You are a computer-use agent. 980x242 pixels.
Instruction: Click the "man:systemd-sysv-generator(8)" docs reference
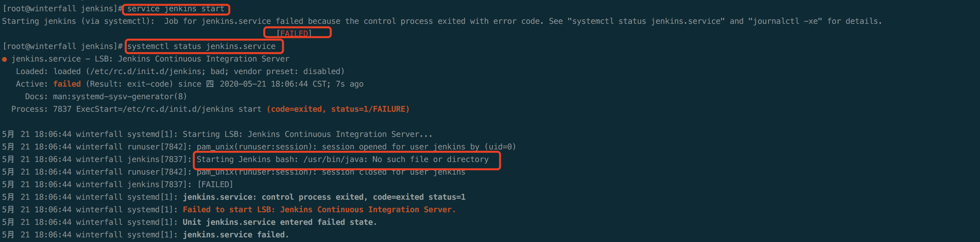120,97
